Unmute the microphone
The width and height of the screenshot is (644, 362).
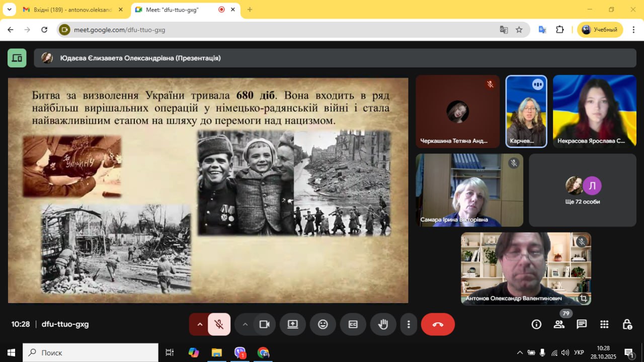(219, 324)
